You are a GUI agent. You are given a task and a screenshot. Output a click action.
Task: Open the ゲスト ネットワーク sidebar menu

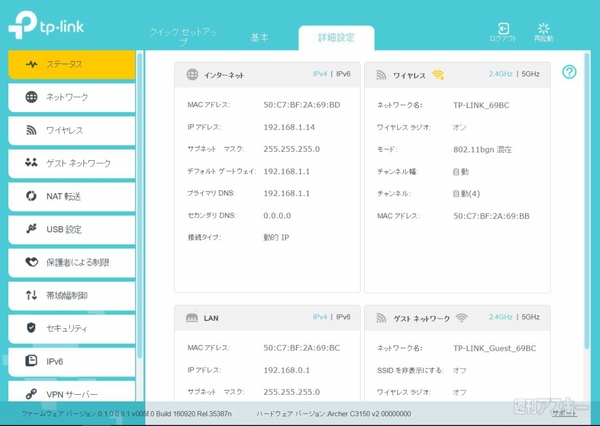click(x=72, y=163)
